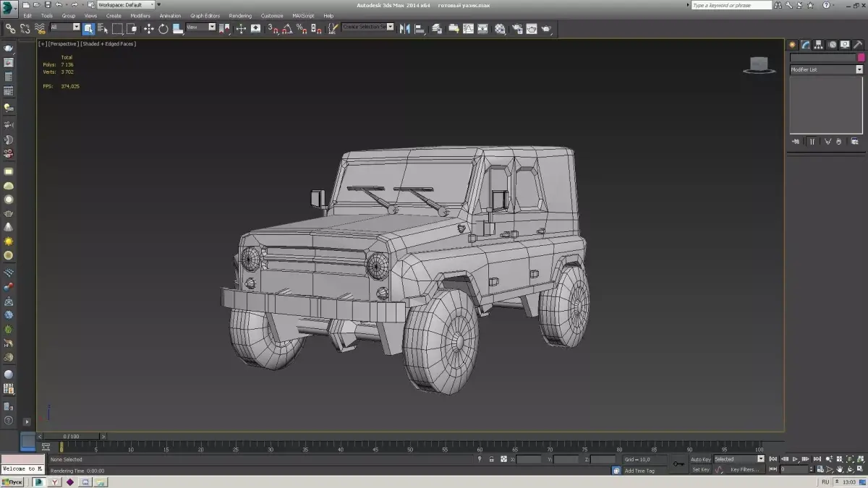Open the Rendering menu

tap(240, 15)
